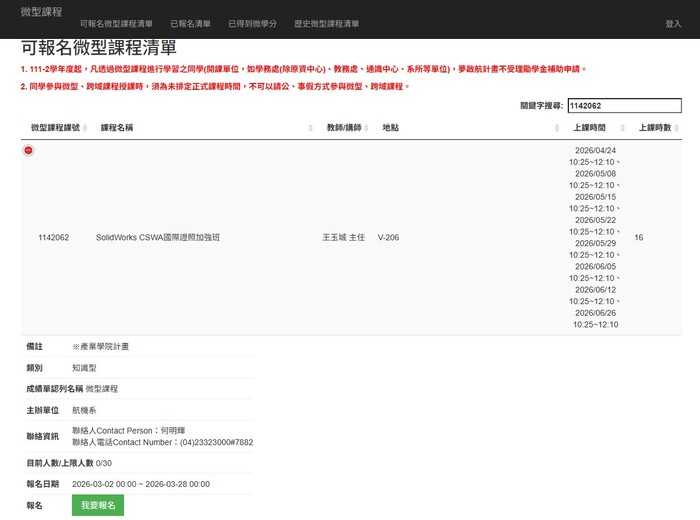Select session date 2026/06/05
This screenshot has width=700, height=520.
click(x=595, y=266)
